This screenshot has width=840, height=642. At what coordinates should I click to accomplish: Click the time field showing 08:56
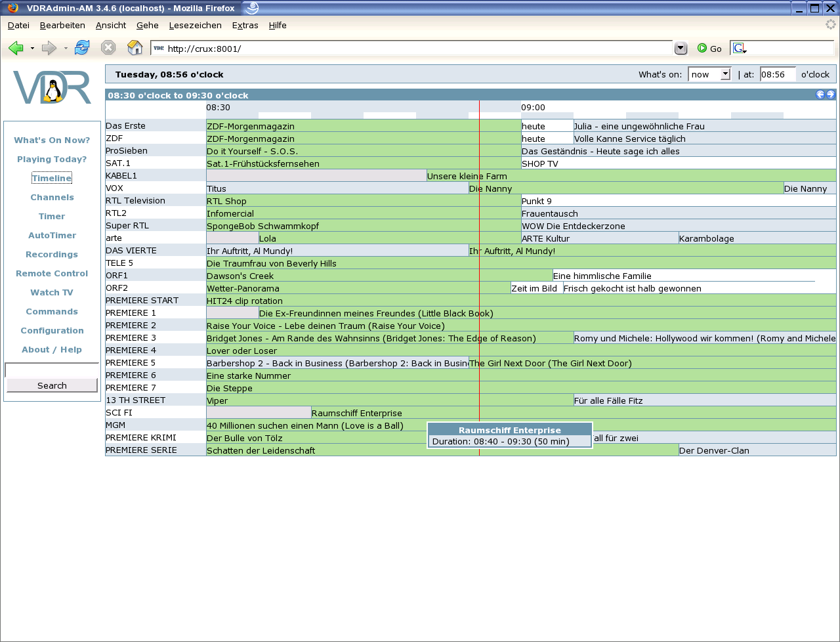click(x=778, y=74)
